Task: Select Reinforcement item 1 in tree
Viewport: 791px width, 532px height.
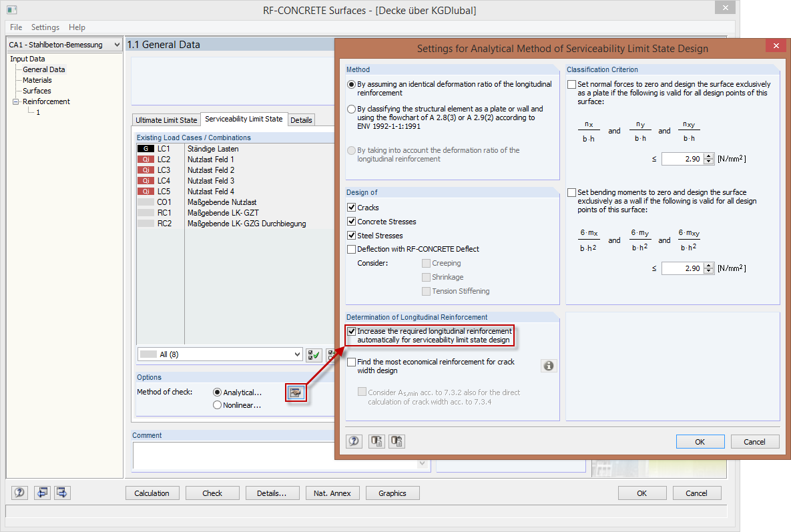Action: [x=38, y=112]
